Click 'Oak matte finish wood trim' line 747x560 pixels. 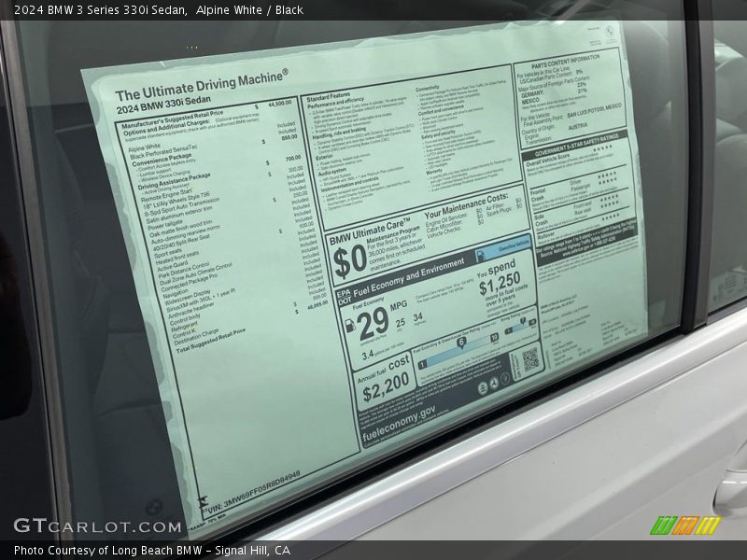[x=180, y=229]
